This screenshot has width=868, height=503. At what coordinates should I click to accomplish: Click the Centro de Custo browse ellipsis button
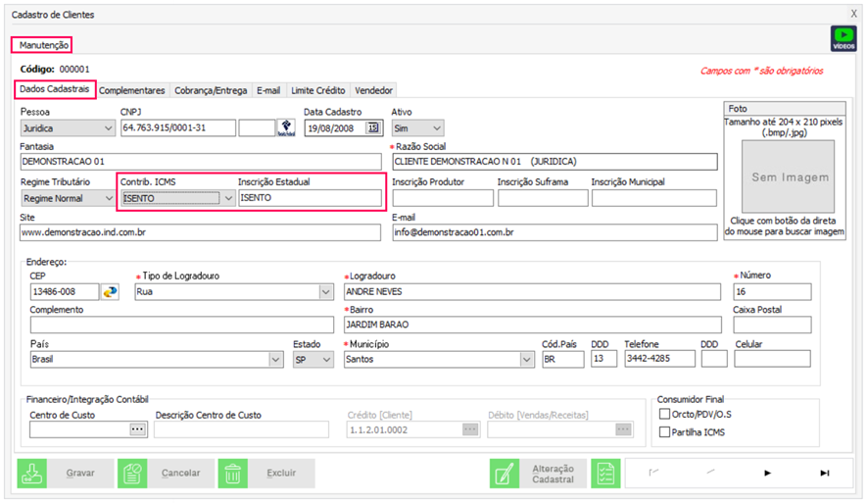pyautogui.click(x=137, y=429)
